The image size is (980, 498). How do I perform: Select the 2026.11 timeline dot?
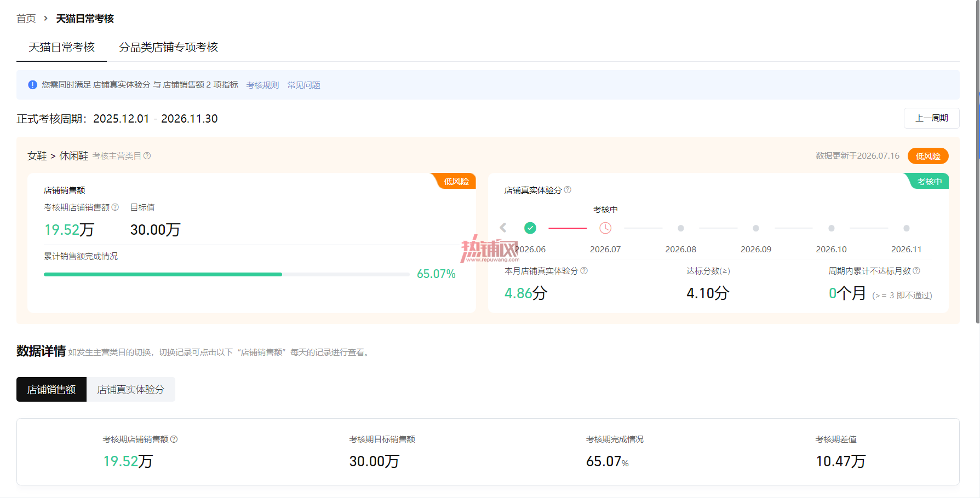(x=907, y=228)
